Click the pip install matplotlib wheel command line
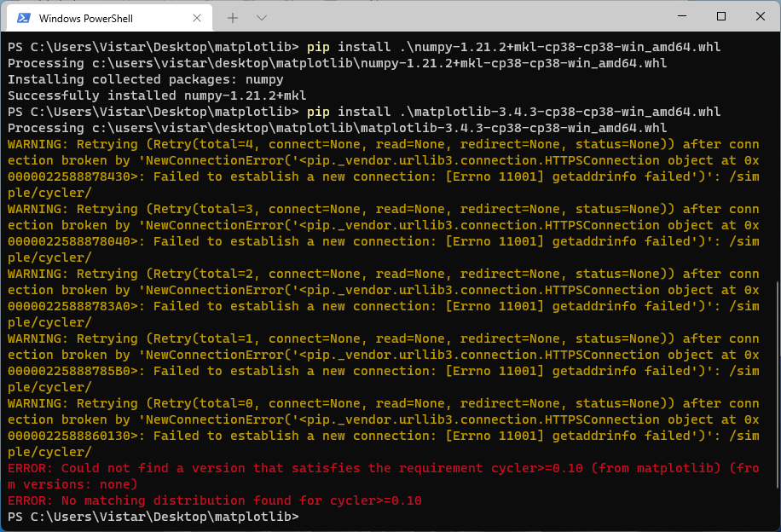Viewport: 781px width, 532px height. [364, 112]
